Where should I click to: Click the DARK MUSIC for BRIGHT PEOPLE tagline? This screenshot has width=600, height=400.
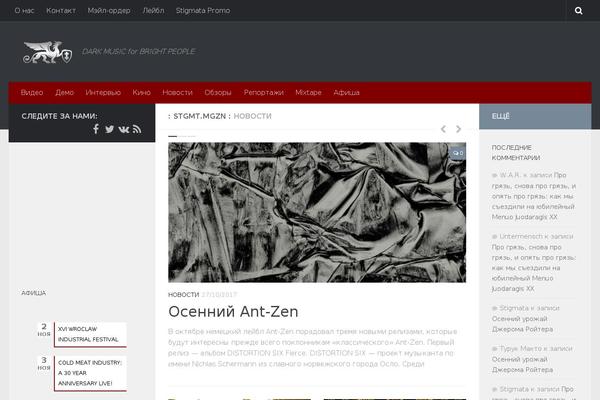tap(139, 52)
